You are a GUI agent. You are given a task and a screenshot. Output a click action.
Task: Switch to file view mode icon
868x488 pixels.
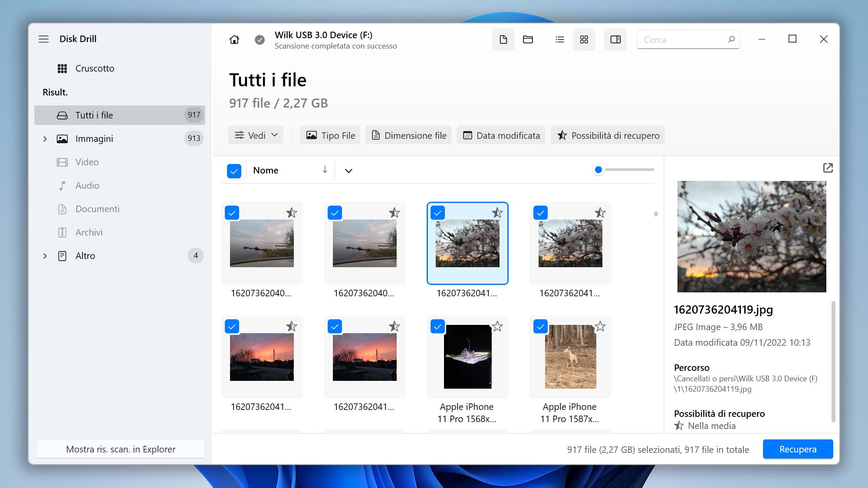coord(503,39)
